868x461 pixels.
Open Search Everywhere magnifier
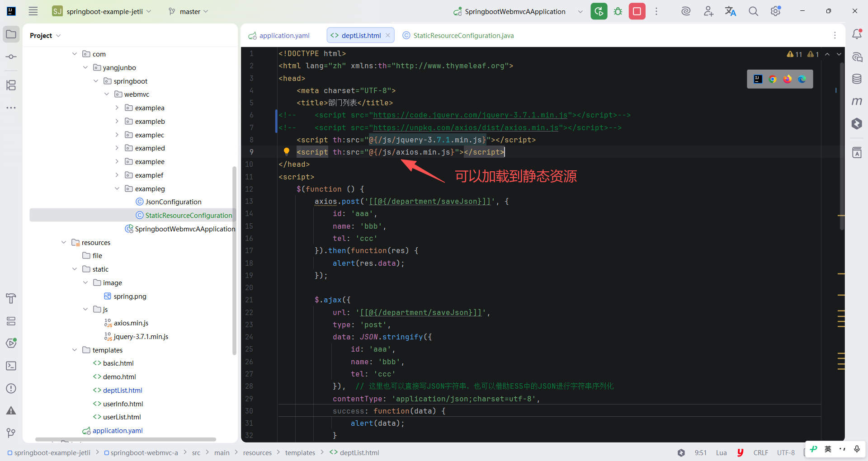coord(753,11)
